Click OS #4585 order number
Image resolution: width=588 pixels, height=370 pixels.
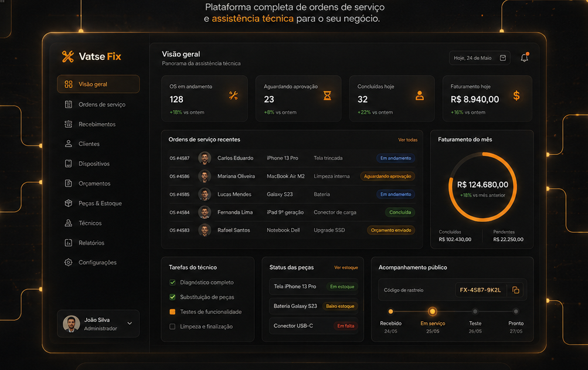click(179, 194)
